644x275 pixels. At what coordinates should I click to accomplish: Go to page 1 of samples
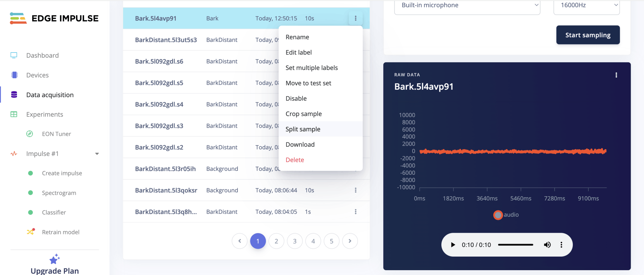(258, 241)
